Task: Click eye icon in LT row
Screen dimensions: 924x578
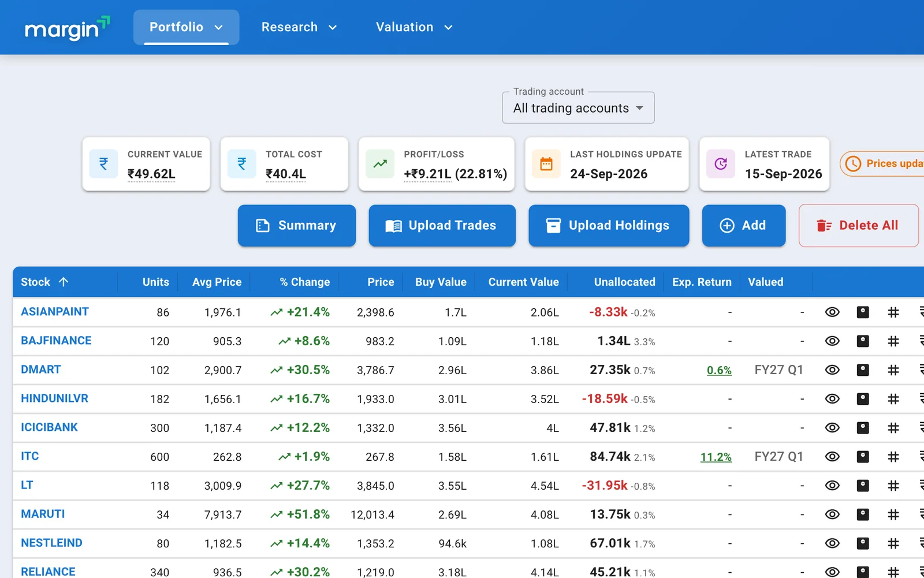Action: pyautogui.click(x=832, y=486)
